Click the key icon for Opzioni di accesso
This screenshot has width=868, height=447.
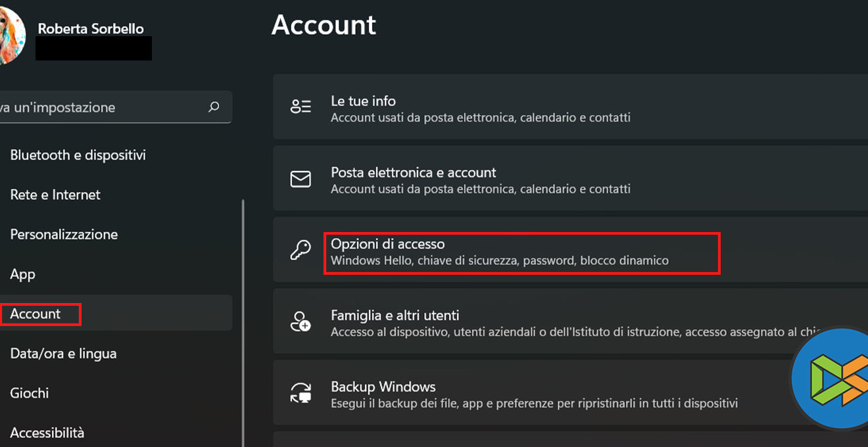[x=301, y=250]
